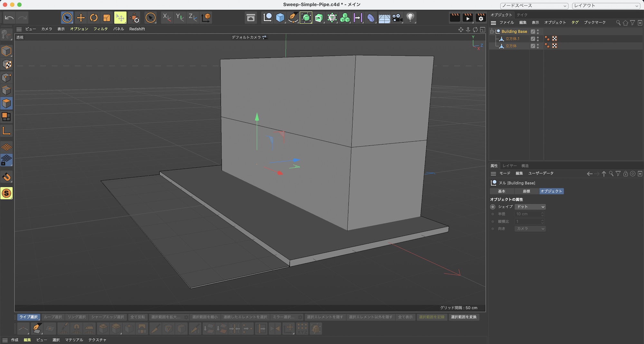
Task: Click the Undo arrow icon
Action: click(9, 18)
